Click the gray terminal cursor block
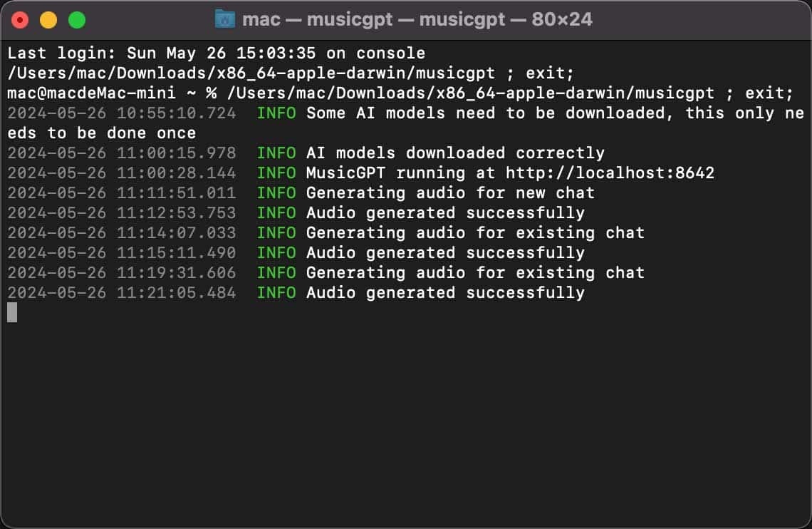This screenshot has height=529, width=812. (12, 312)
